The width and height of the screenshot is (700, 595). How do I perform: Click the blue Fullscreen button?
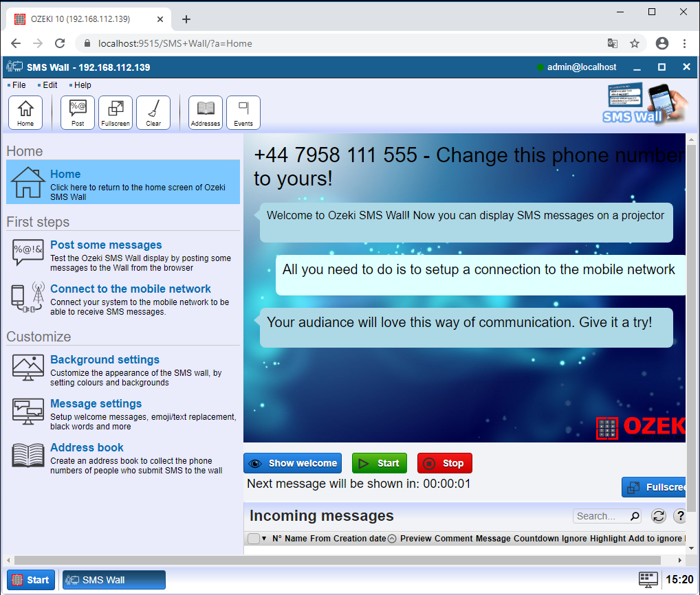click(654, 487)
